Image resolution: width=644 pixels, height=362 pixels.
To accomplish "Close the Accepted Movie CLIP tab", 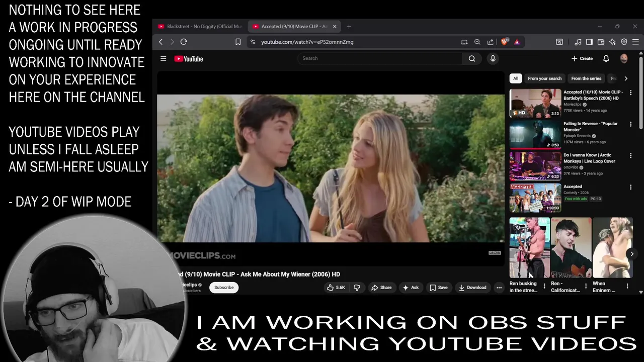I will pos(335,26).
